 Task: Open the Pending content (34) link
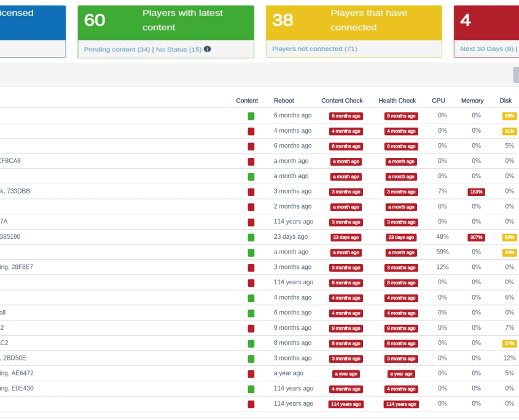point(117,49)
